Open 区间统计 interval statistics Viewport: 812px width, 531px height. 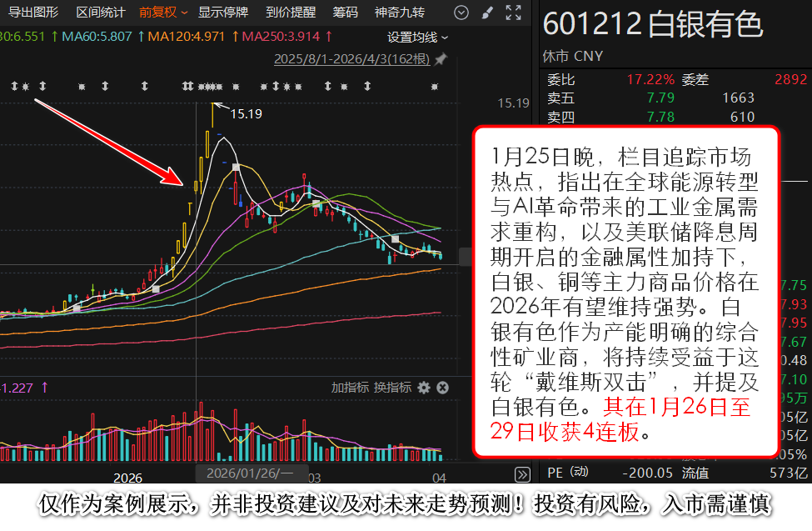pos(100,13)
